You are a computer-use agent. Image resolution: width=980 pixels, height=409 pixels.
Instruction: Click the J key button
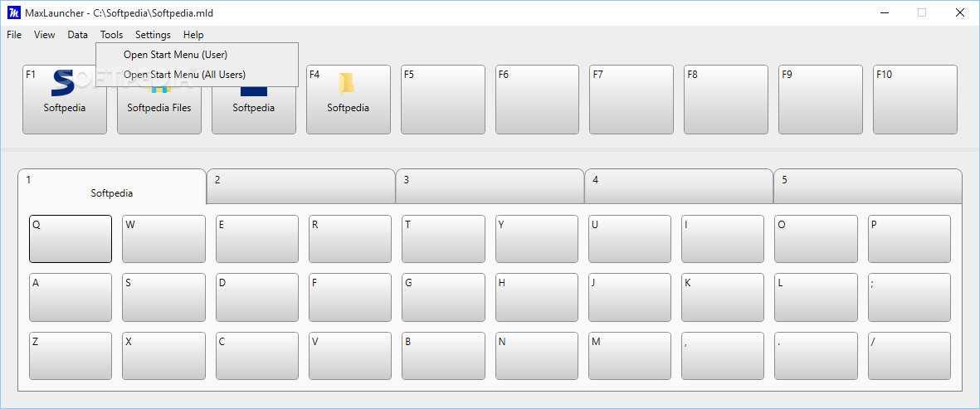(630, 297)
